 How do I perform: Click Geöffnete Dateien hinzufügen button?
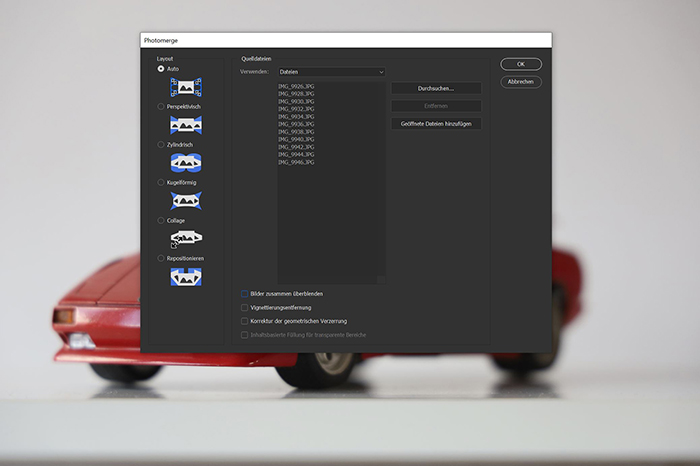[436, 124]
